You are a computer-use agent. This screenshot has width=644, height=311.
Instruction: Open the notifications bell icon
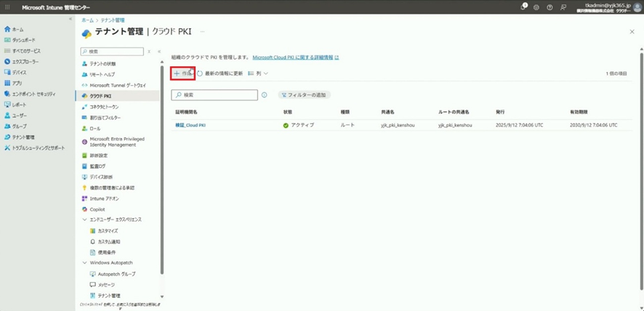523,7
